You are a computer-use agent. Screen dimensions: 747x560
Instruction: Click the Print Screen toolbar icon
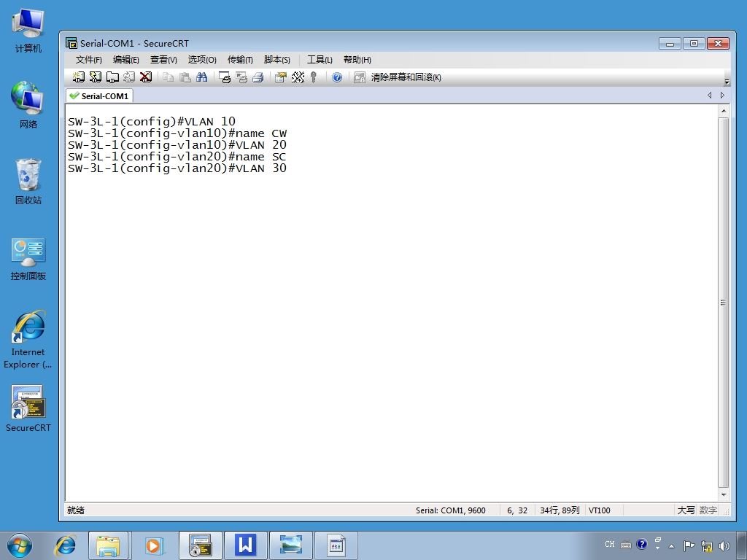tap(225, 77)
